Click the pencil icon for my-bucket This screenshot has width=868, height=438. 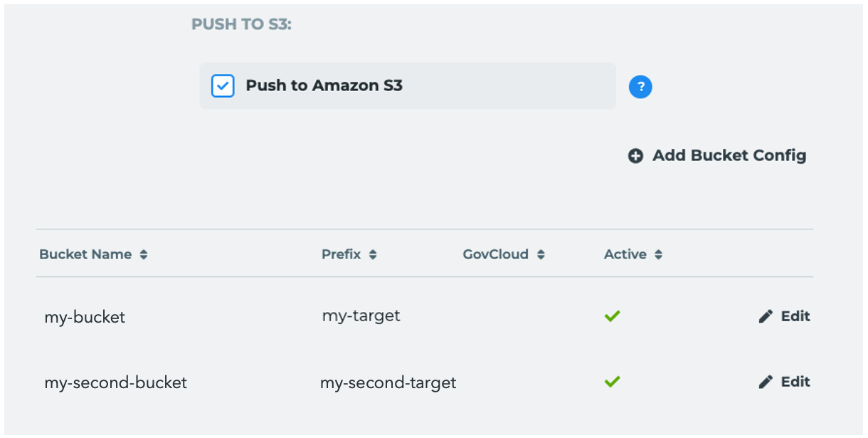coord(766,317)
